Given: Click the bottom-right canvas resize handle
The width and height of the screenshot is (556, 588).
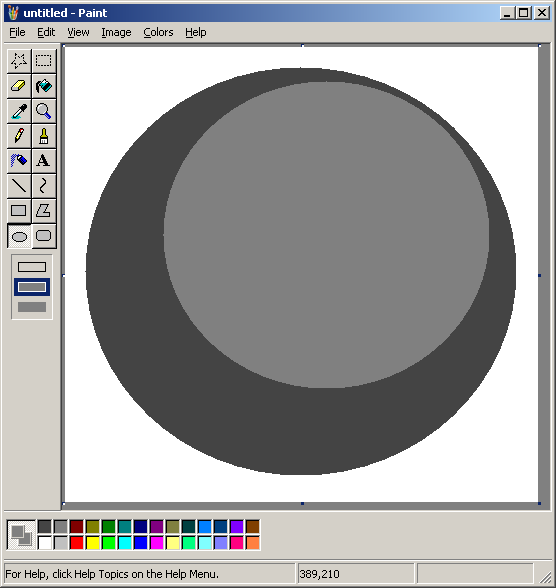Looking at the screenshot, I should 540,503.
